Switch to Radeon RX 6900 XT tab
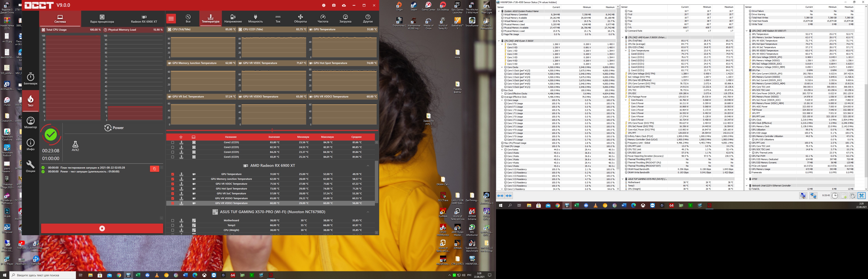868x279 pixels. 144,19
